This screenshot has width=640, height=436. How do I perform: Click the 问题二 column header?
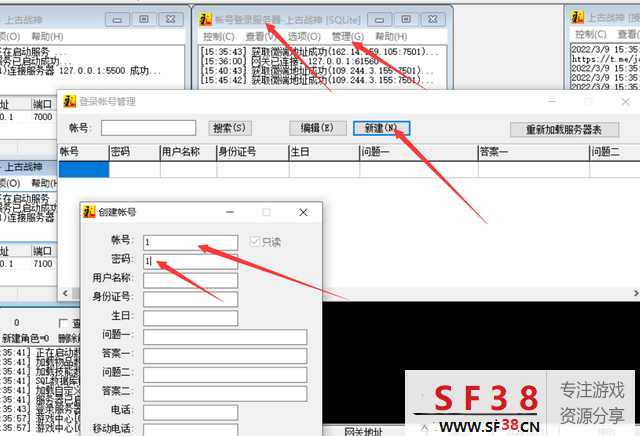click(x=615, y=152)
